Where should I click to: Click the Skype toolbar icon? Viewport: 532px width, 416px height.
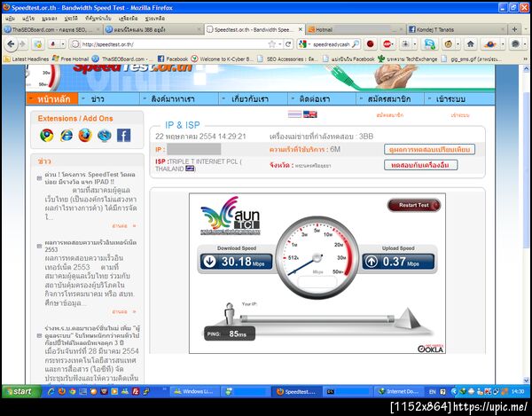click(x=429, y=44)
